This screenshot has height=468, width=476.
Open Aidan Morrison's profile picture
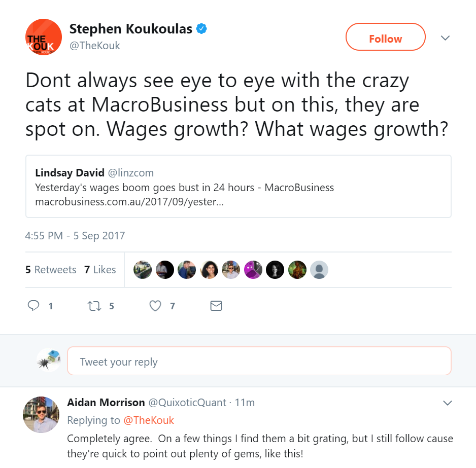[x=41, y=414]
